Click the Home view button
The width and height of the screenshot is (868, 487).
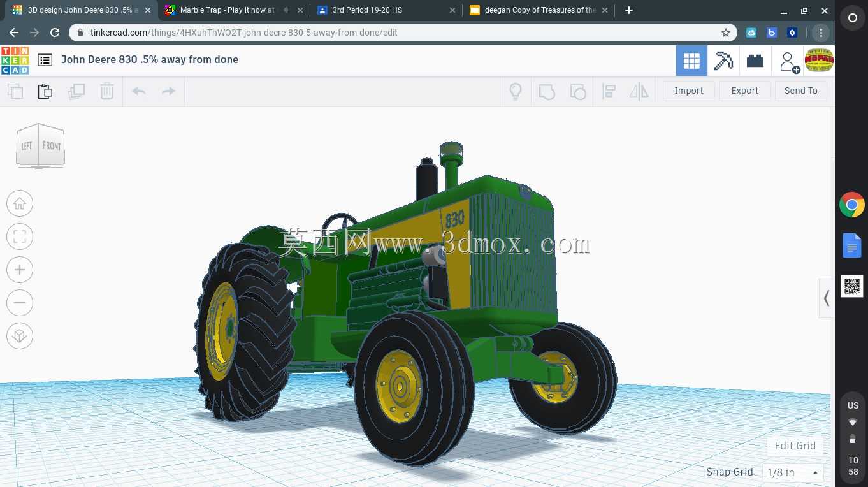20,203
